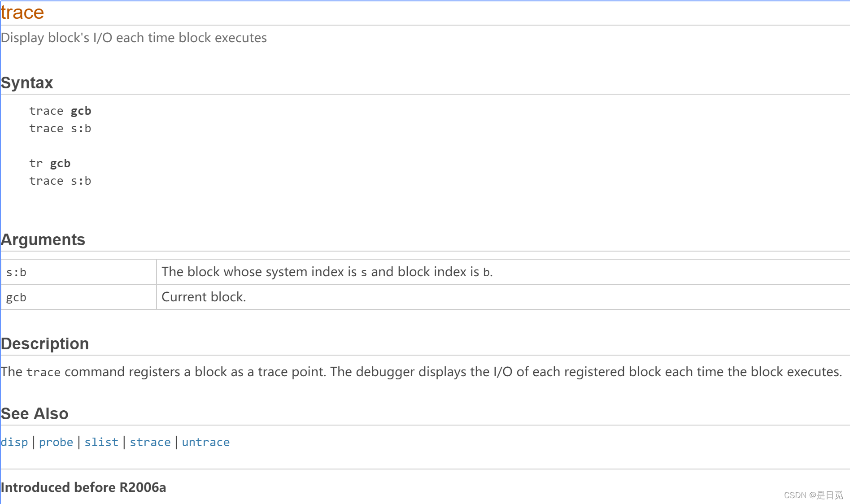This screenshot has width=850, height=504.
Task: Click 'Introduced before R2006a' text
Action: [x=83, y=487]
